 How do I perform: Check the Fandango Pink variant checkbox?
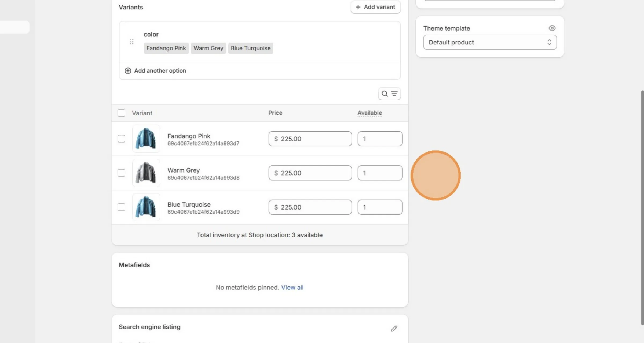pyautogui.click(x=121, y=139)
